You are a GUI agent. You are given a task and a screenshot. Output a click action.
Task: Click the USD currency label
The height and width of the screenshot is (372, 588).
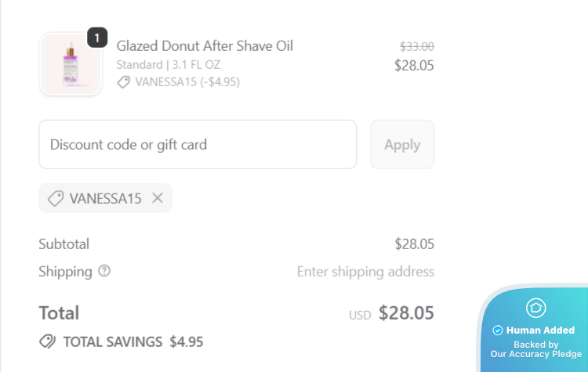(360, 315)
